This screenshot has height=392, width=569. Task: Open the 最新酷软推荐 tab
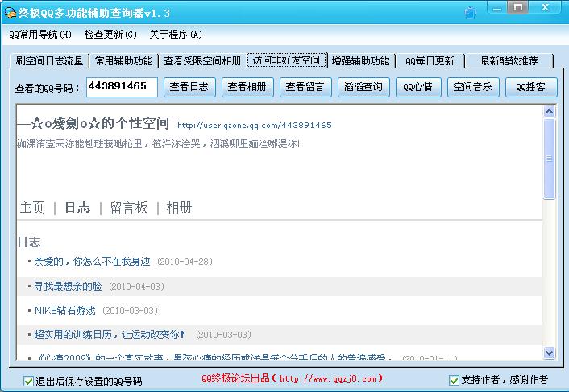coord(509,60)
